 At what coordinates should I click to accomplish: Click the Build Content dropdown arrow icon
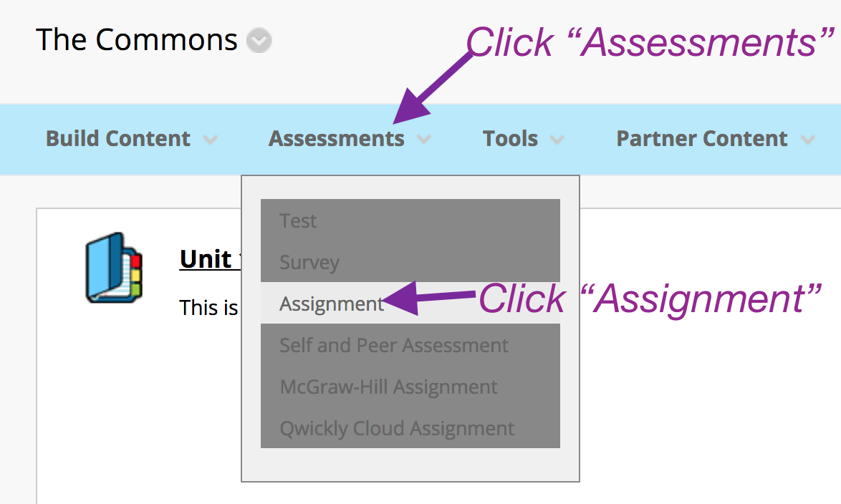[211, 140]
